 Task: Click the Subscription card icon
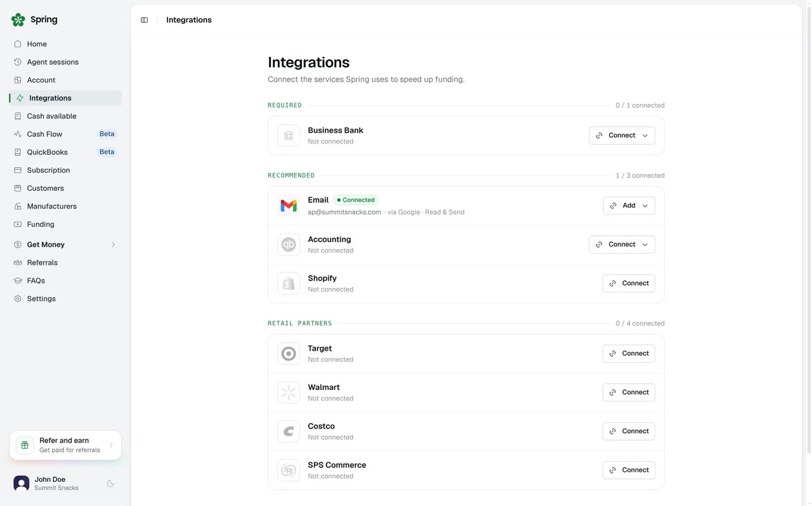click(18, 171)
